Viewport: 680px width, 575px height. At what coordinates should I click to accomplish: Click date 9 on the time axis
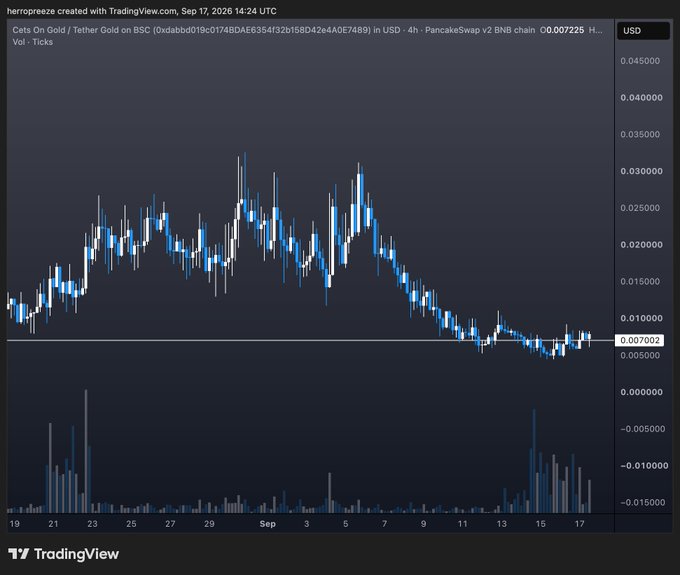(x=423, y=524)
